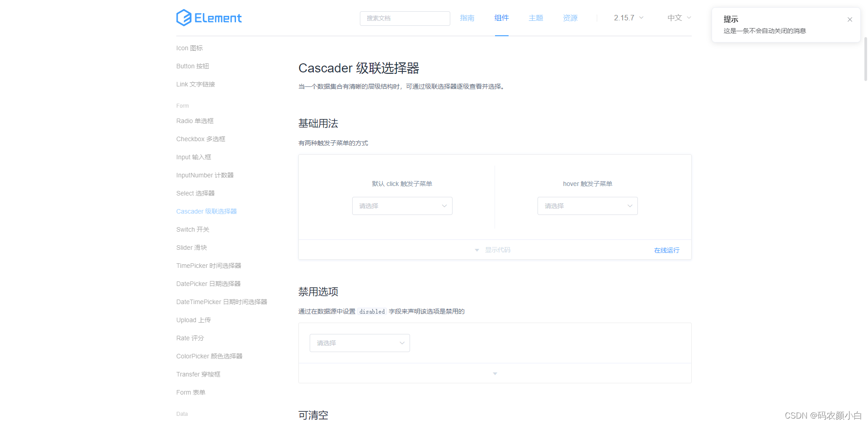
Task: Expand the disabled-options example cascader
Action: click(359, 343)
